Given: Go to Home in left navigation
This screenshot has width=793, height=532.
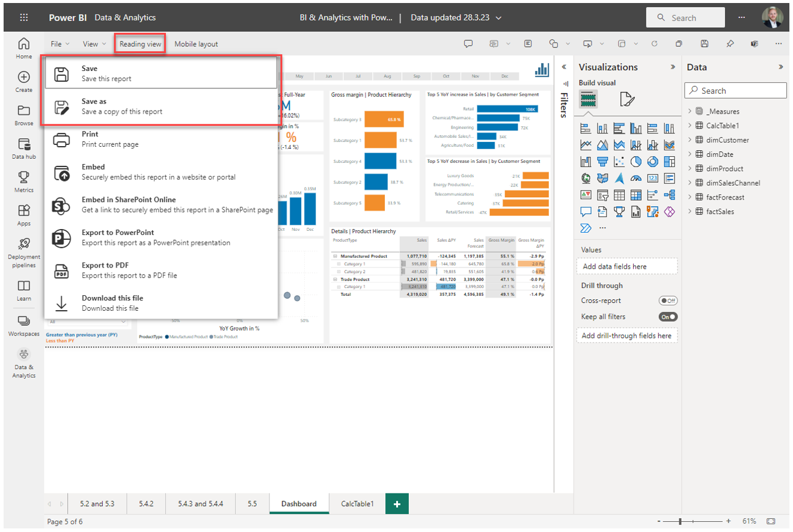Looking at the screenshot, I should tap(24, 49).
